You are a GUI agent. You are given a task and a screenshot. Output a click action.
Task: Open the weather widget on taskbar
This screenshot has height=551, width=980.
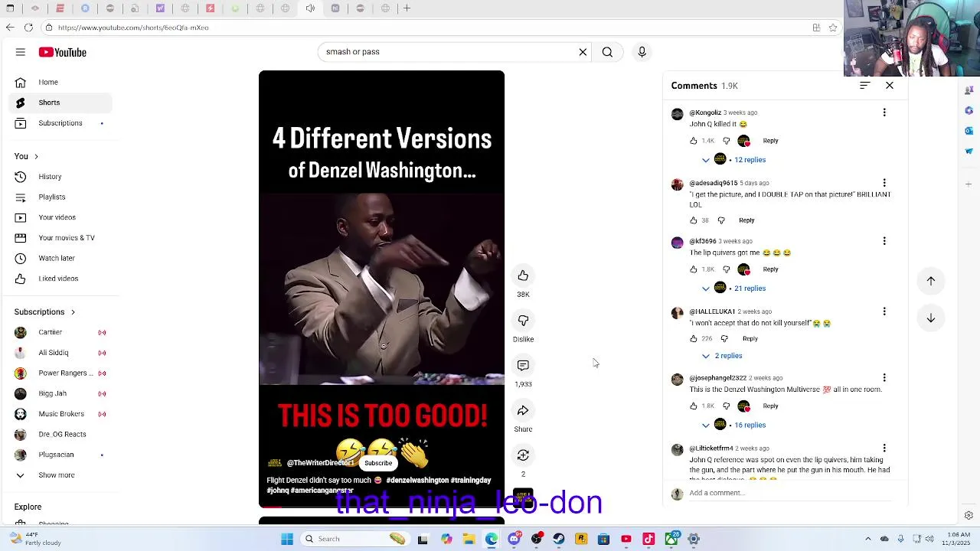click(35, 539)
